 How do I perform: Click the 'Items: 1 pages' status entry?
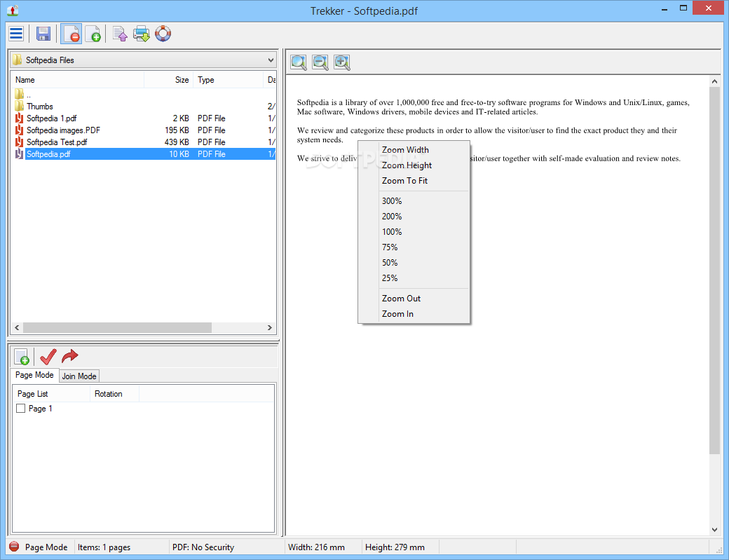[104, 547]
